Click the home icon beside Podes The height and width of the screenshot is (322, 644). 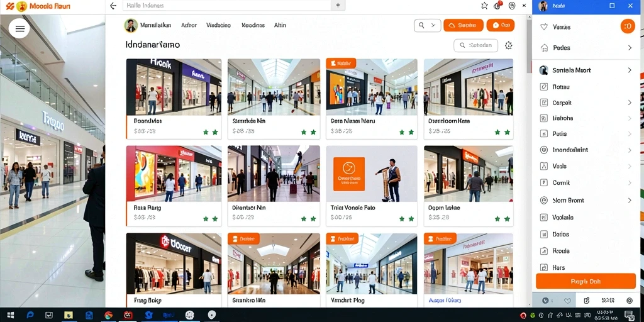point(544,48)
